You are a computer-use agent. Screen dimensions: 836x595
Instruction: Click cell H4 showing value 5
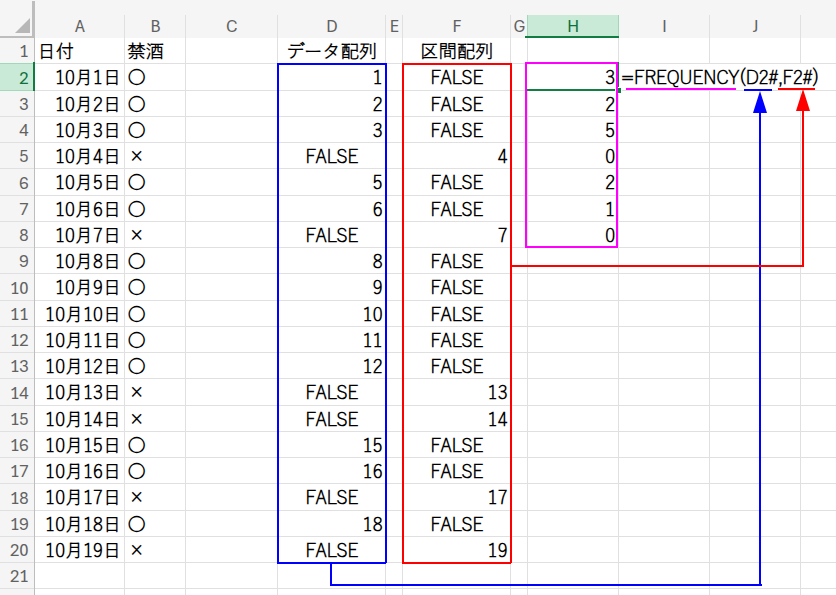[572, 130]
